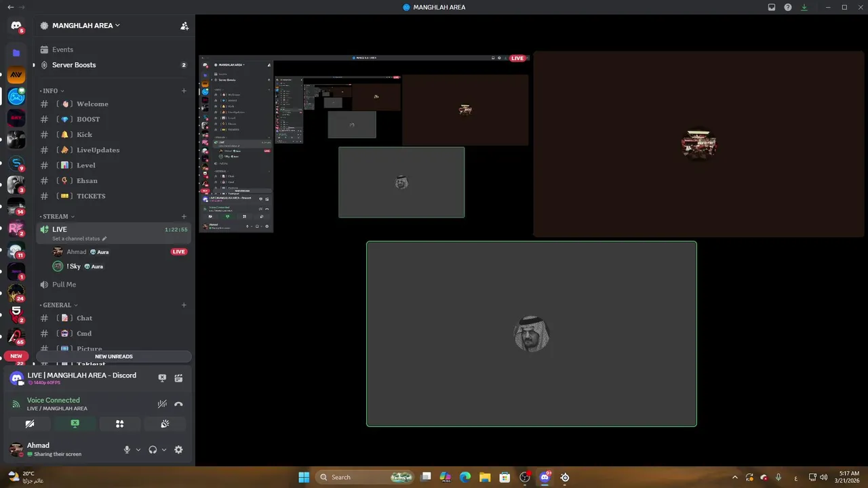The image size is (868, 488).
Task: Collapse the STREAM category
Action: [x=57, y=217]
